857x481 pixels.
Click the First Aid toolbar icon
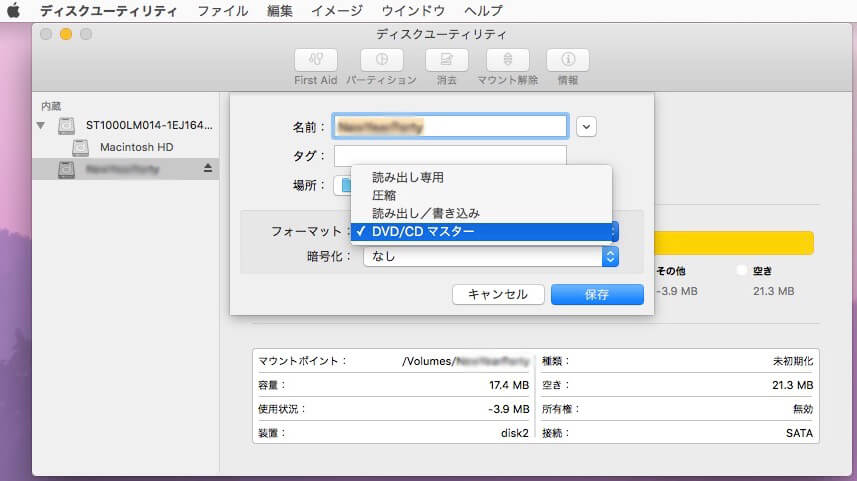(x=315, y=60)
